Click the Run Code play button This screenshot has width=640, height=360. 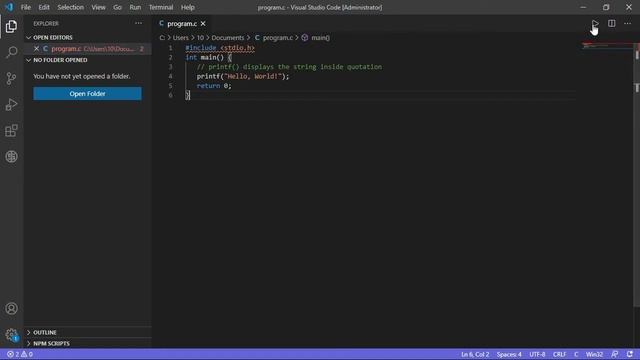pyautogui.click(x=596, y=24)
